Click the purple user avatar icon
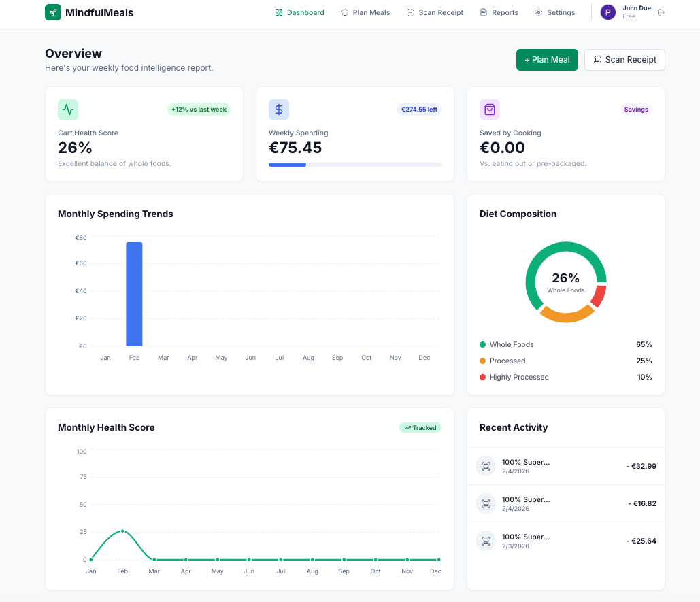700x602 pixels. [x=608, y=12]
